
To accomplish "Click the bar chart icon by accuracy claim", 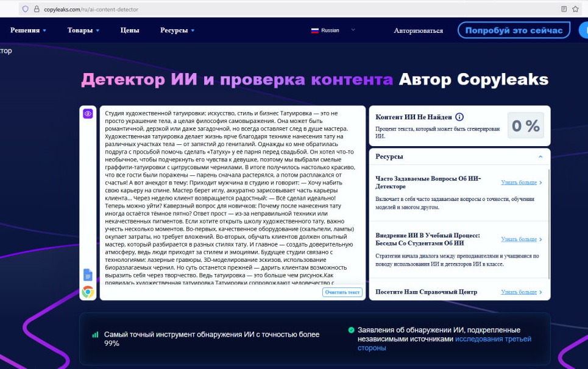I will 95,334.
